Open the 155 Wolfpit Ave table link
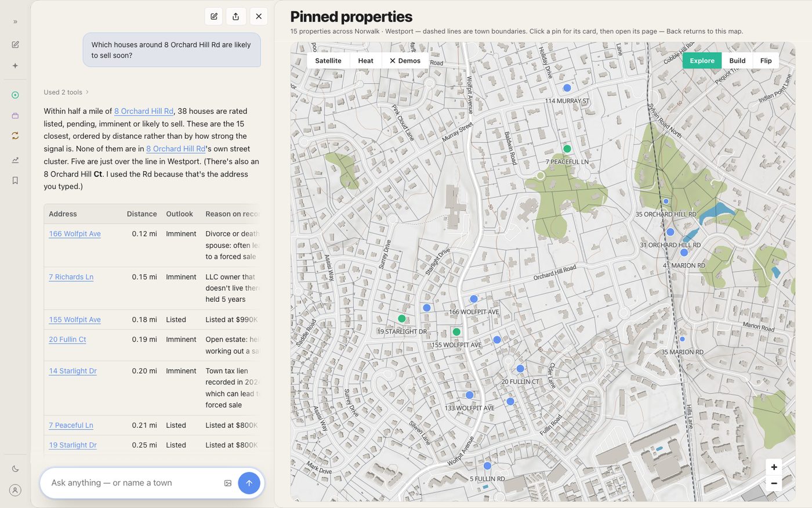The height and width of the screenshot is (508, 812). (75, 320)
